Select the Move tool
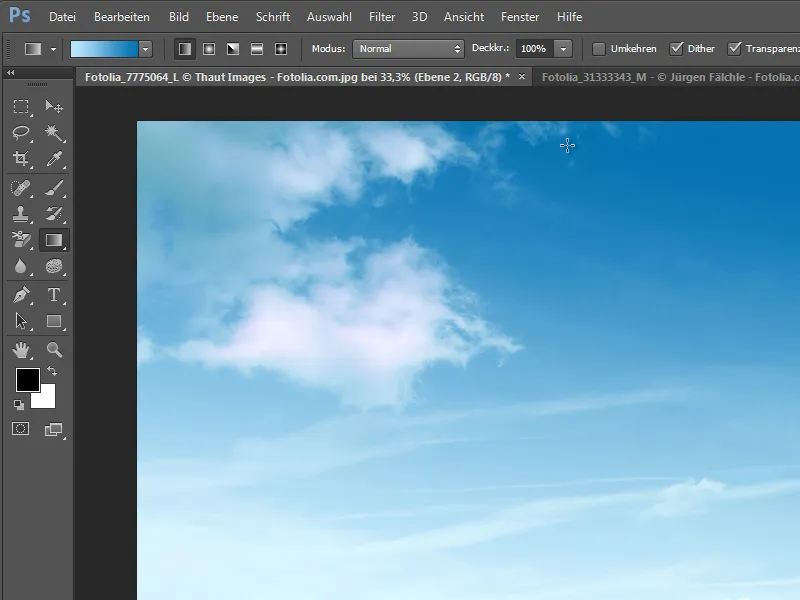This screenshot has height=600, width=800. click(x=54, y=106)
